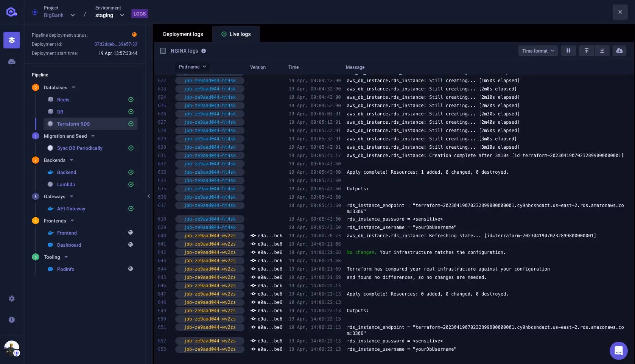Viewport: 635px width, 364px height.
Task: Open the settings gear in the sidebar
Action: [12, 299]
